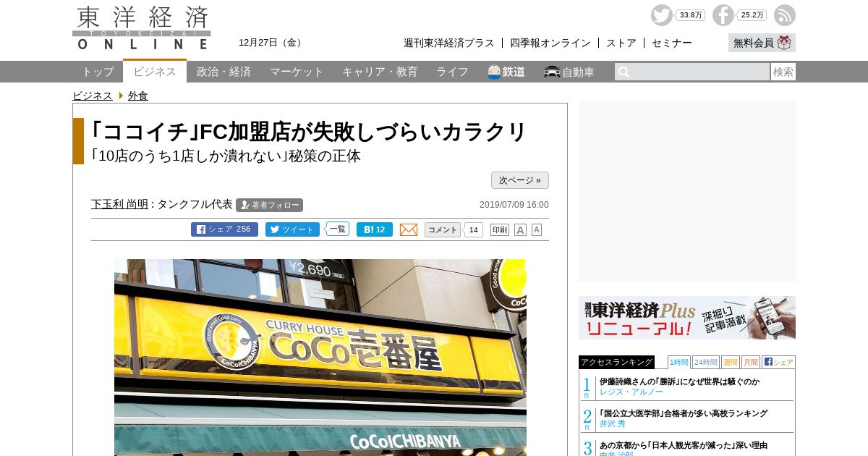Open author link レジス・アルノー
This screenshot has height=456, width=868.
[x=631, y=392]
